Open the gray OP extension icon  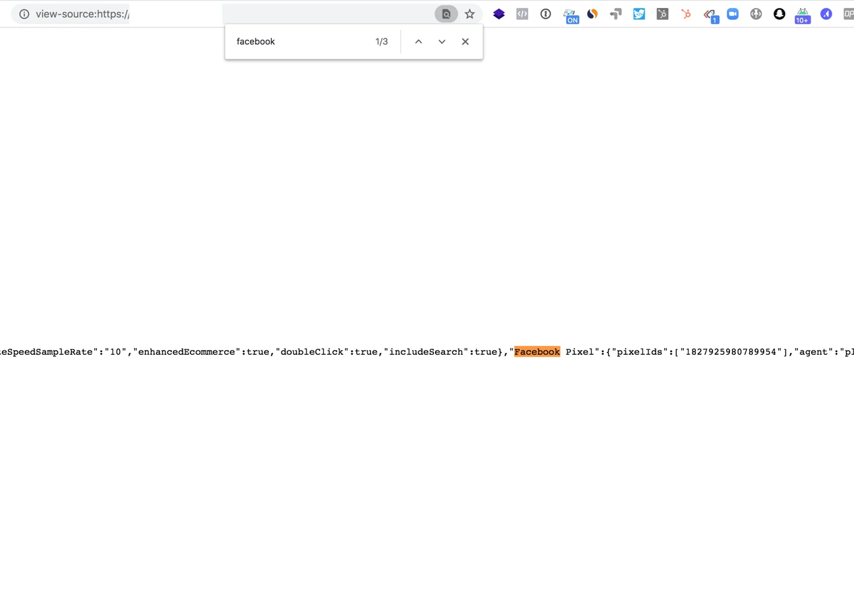(x=848, y=14)
